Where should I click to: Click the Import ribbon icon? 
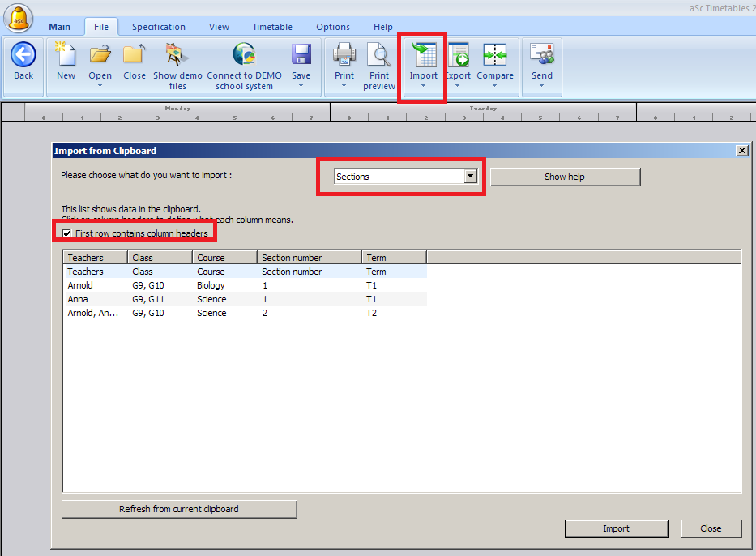point(423,55)
